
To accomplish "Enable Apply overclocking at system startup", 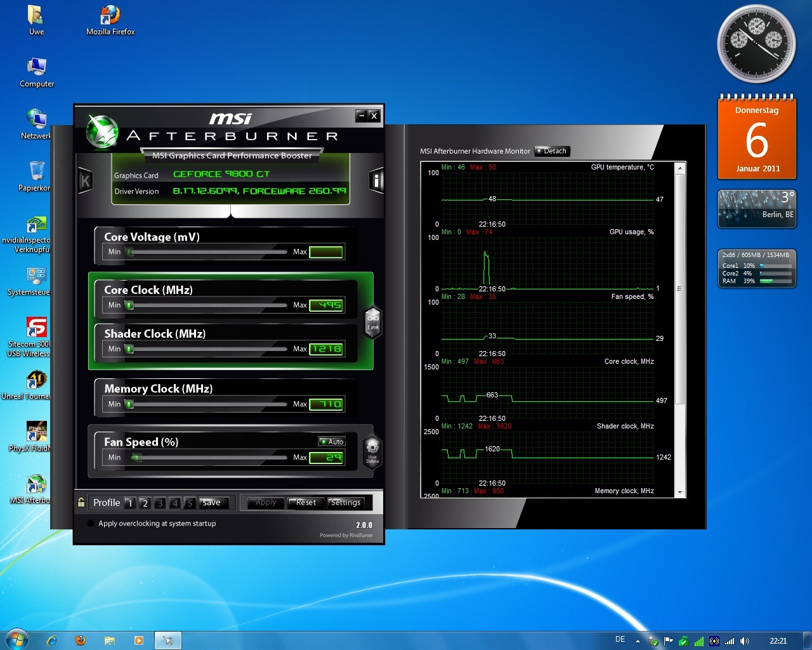I will coord(90,524).
